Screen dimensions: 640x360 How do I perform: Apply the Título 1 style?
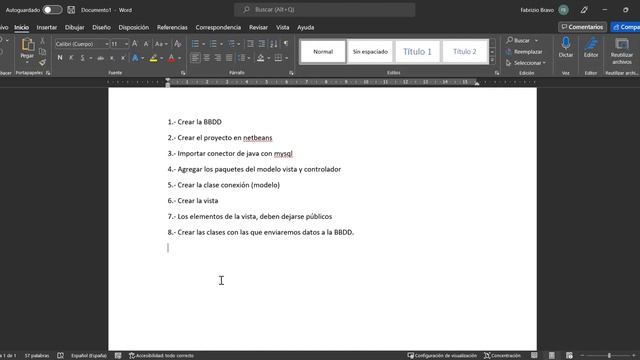pyautogui.click(x=417, y=51)
